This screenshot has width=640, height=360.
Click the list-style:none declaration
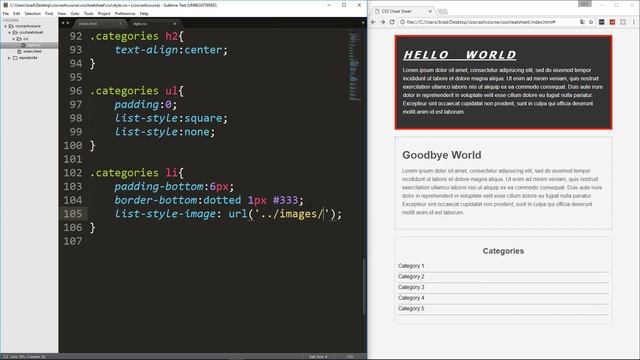click(164, 132)
